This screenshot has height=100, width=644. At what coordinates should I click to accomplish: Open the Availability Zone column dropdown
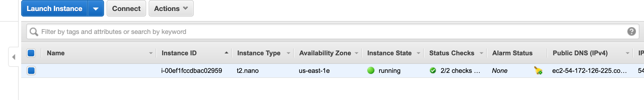click(357, 53)
